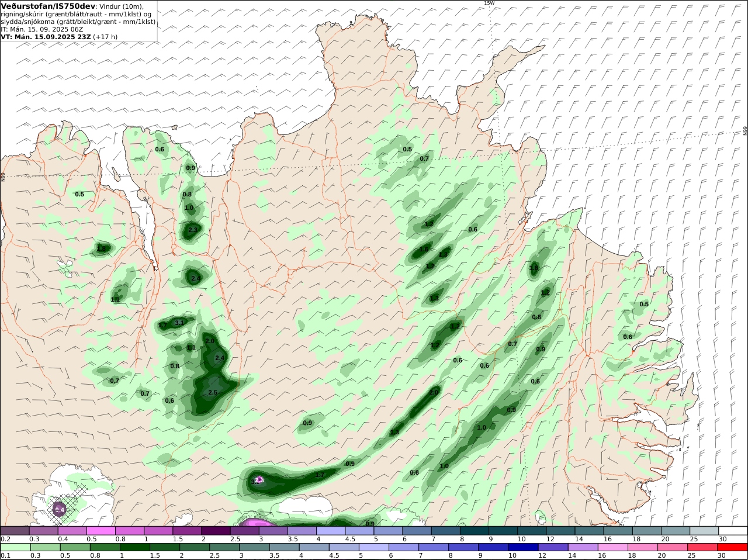Click the red swatch labeled 30 in bottom legend row
This screenshot has width=748, height=560.
click(733, 547)
